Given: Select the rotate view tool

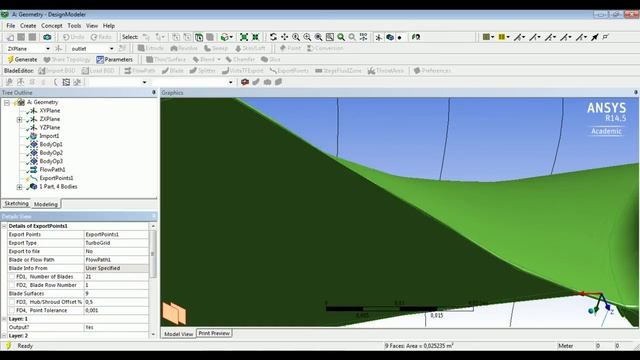Looking at the screenshot, I should (273, 37).
